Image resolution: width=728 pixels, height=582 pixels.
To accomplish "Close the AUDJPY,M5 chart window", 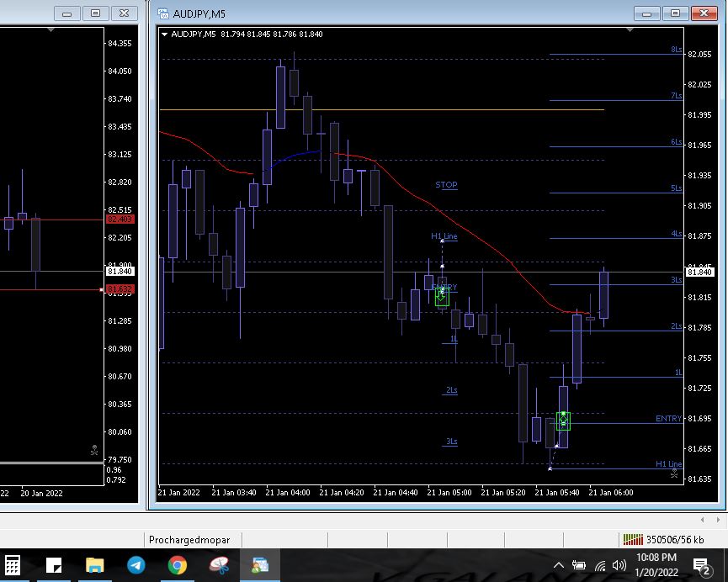I will pos(704,13).
